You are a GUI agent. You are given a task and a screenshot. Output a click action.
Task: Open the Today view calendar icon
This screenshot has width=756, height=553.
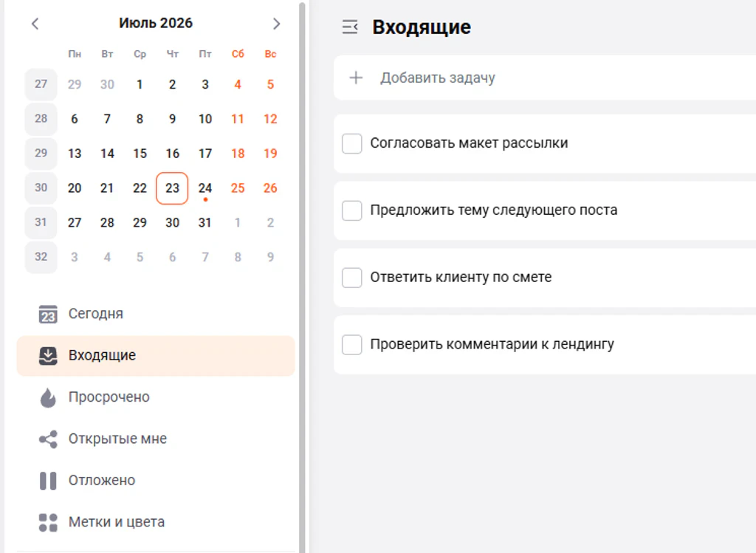(48, 314)
